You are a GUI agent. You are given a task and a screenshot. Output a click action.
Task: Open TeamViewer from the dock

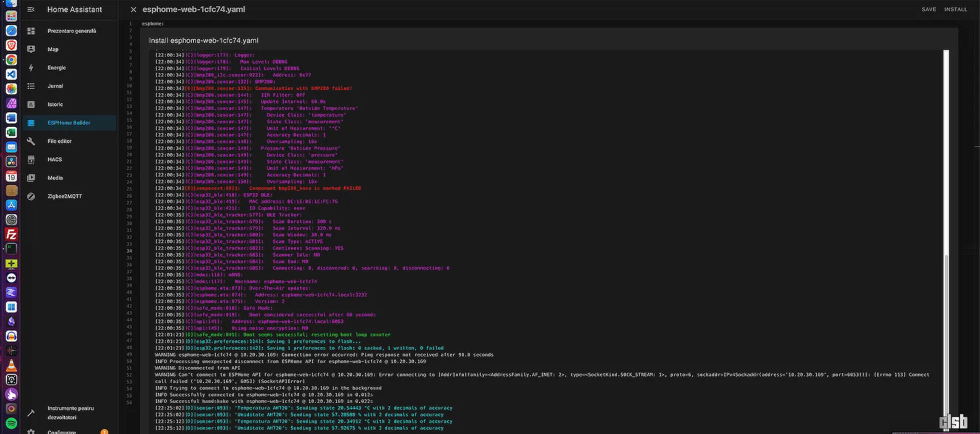(x=11, y=278)
